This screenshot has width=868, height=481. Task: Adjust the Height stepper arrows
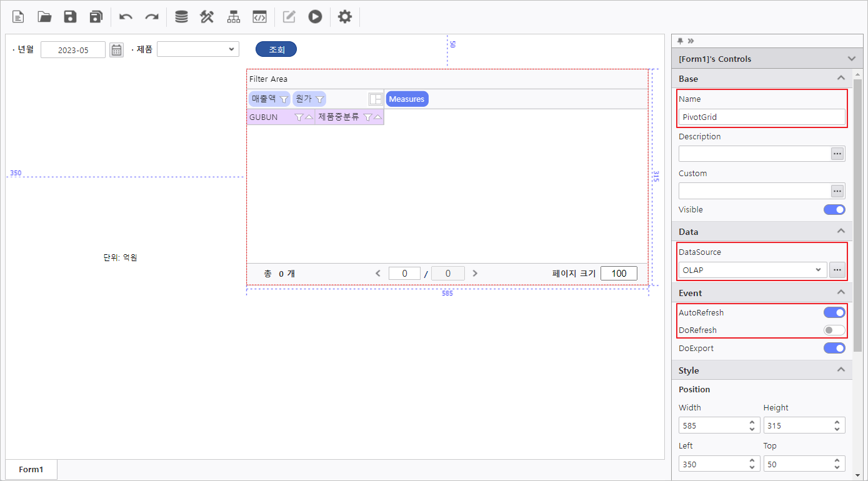[x=837, y=425]
